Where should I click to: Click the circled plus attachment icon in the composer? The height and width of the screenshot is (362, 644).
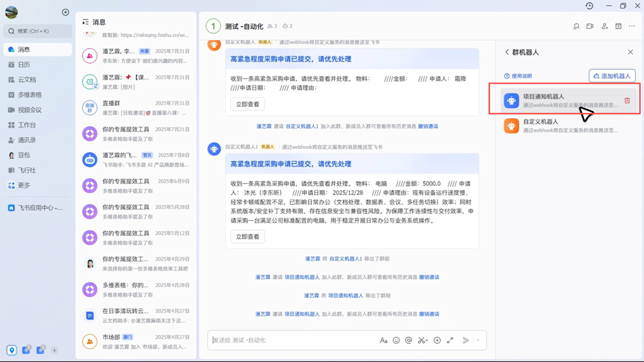(437, 340)
